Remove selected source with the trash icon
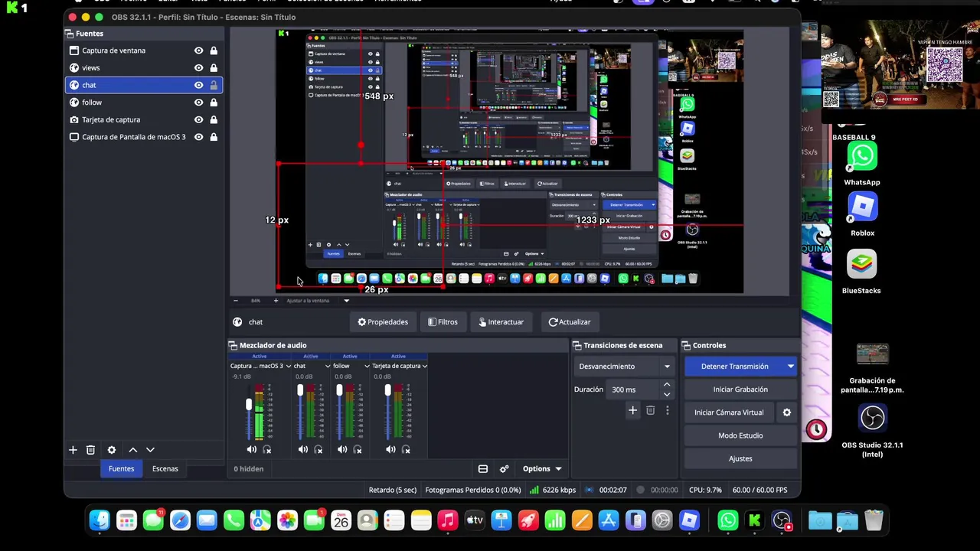Image resolution: width=980 pixels, height=551 pixels. pyautogui.click(x=90, y=450)
